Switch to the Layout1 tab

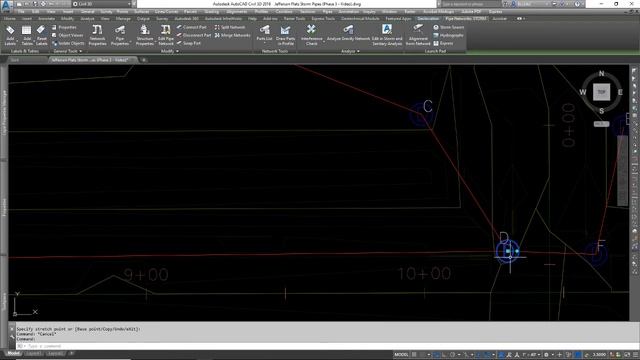tap(33, 353)
